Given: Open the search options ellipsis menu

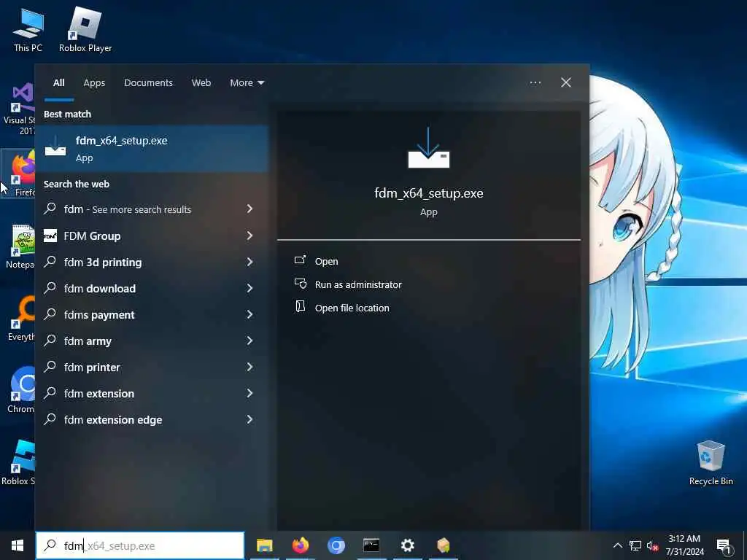Looking at the screenshot, I should pos(535,83).
